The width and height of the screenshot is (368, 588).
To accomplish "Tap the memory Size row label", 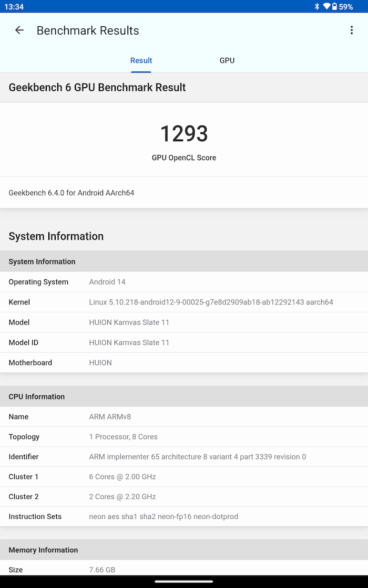I will 16,570.
